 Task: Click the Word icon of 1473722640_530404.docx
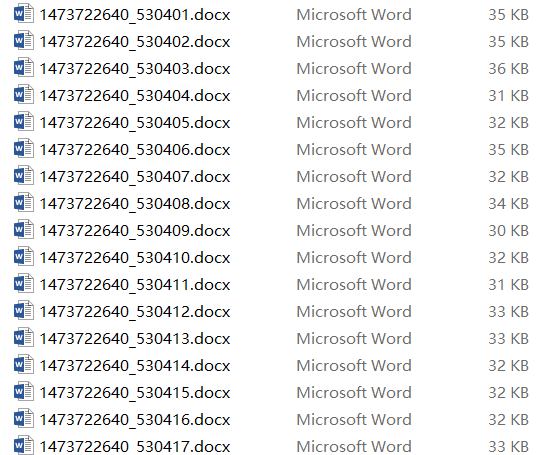coord(24,95)
